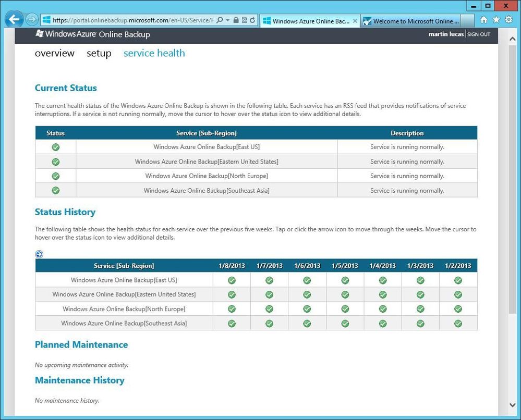This screenshot has height=420, width=521.
Task: Click the compatibility view icon
Action: click(244, 20)
